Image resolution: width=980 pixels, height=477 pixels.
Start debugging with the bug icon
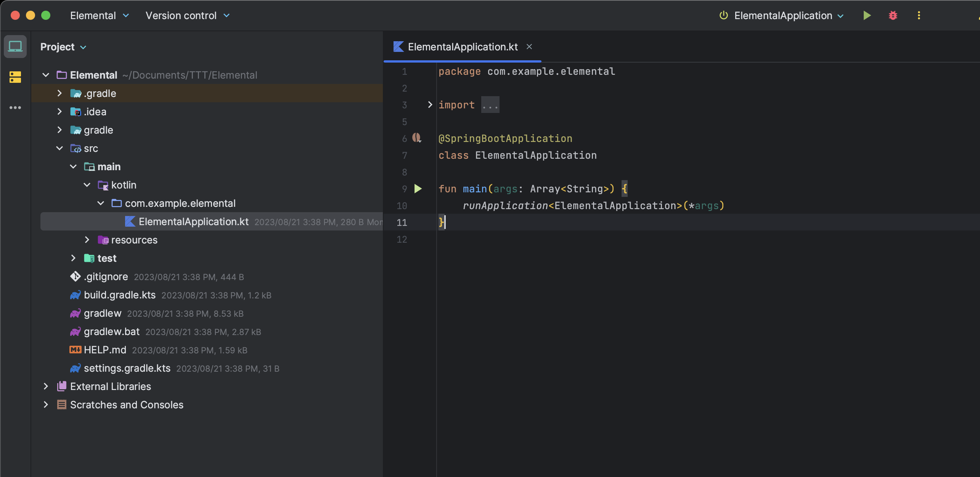click(x=893, y=15)
